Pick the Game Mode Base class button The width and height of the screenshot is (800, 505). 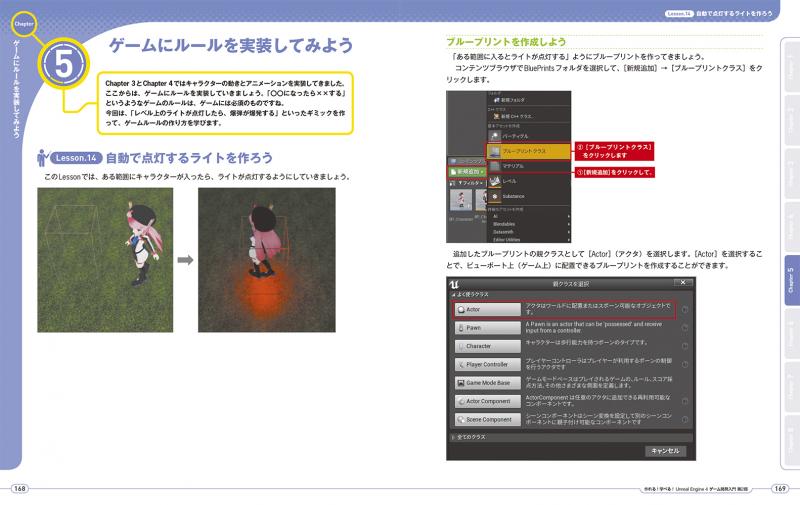click(x=487, y=383)
